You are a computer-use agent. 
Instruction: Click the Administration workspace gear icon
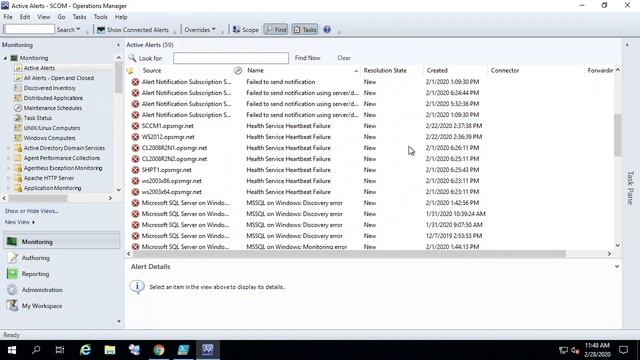[x=12, y=290]
